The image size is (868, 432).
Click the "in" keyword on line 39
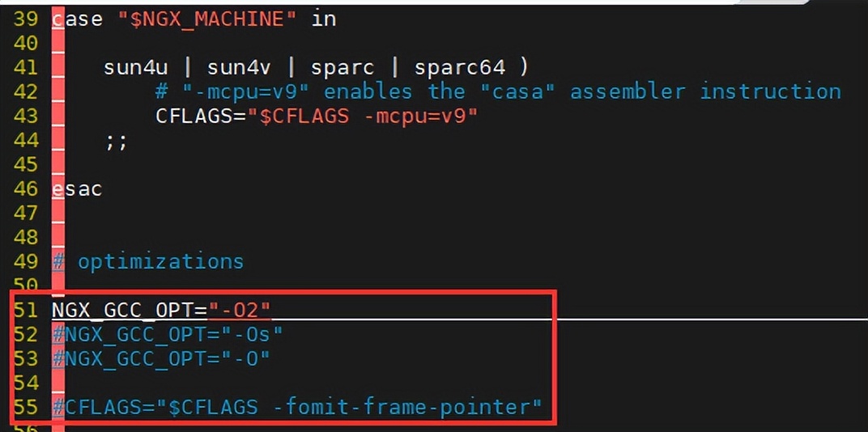[323, 19]
